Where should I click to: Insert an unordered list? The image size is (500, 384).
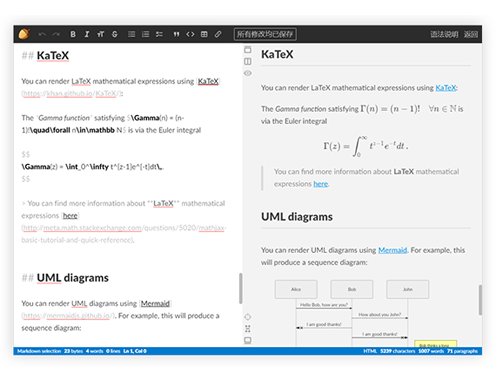(132, 34)
